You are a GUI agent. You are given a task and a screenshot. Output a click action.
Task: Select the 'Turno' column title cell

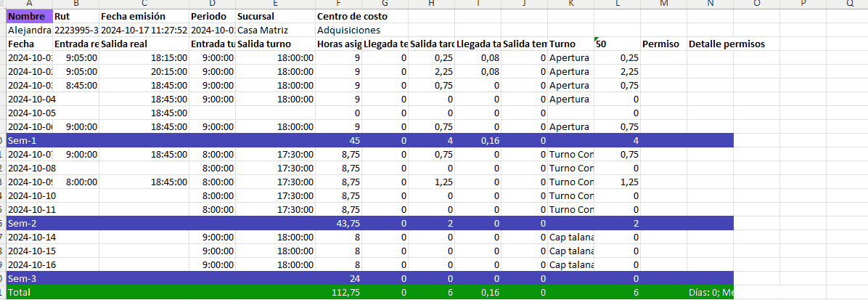pos(570,44)
